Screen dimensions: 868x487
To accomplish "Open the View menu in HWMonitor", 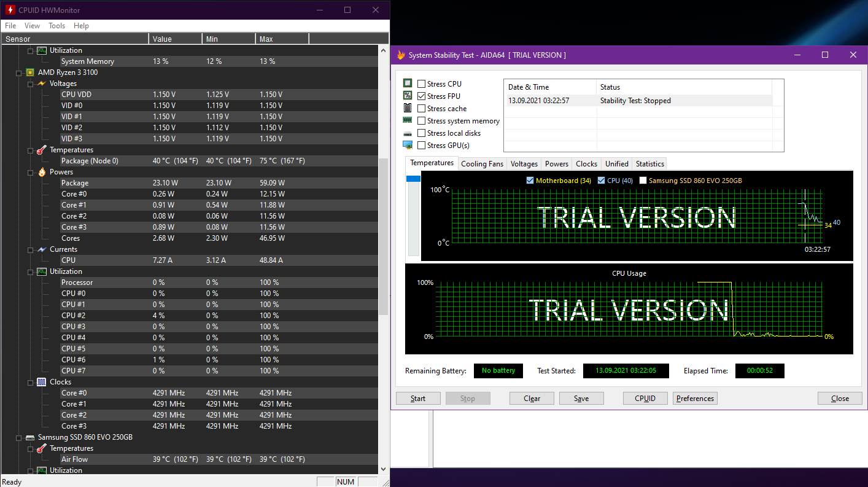I will pos(32,26).
